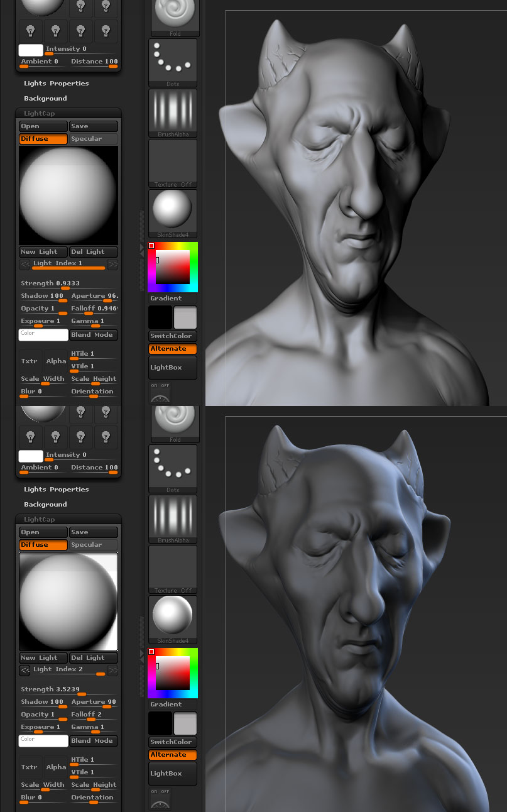Click Orientation slider in lower LightCap panel
Image resolution: width=507 pixels, height=812 pixels.
pos(94,798)
